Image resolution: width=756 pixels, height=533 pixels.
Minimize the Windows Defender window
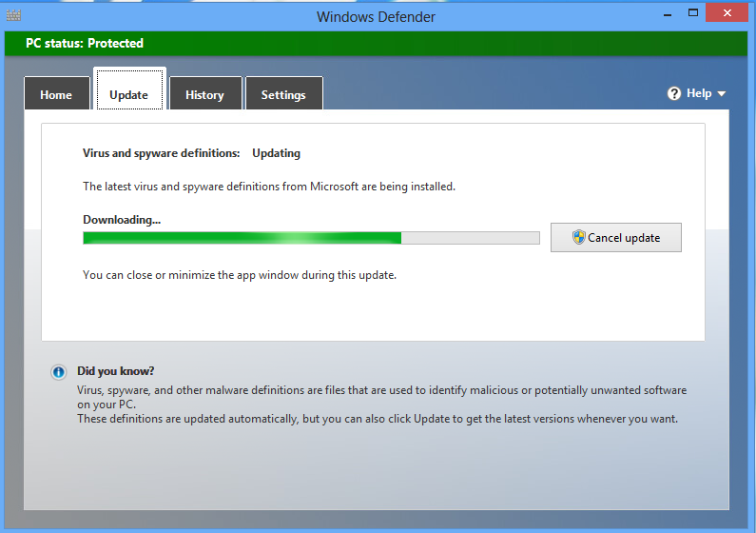click(668, 13)
